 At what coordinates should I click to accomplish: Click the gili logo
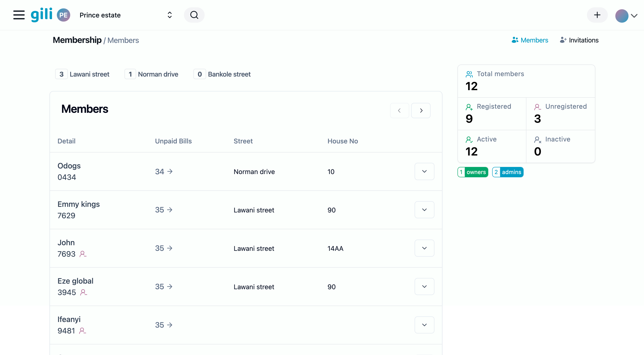coord(42,15)
